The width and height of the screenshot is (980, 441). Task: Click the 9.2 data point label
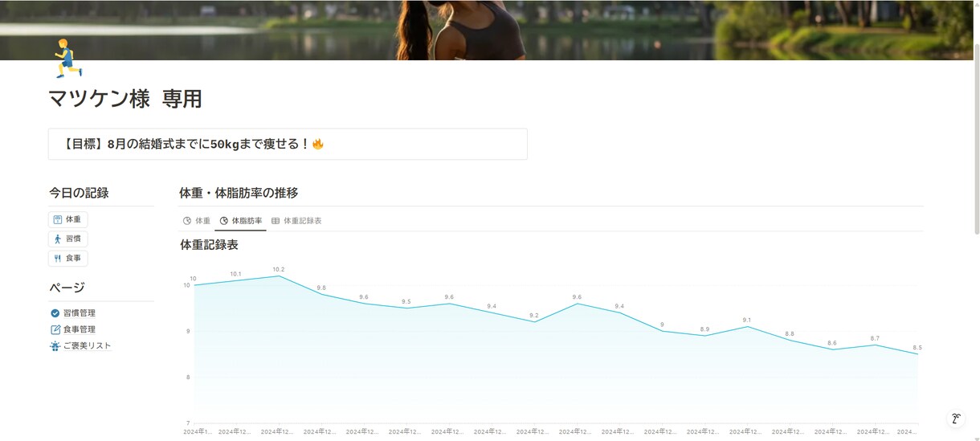[x=534, y=316]
